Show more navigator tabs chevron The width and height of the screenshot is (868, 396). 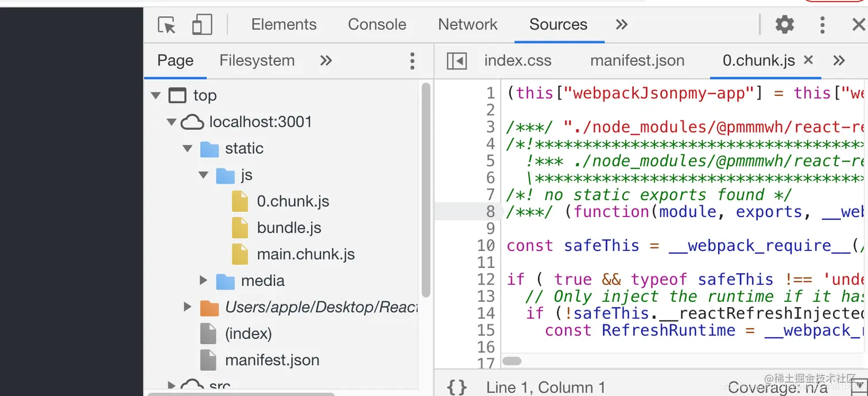click(x=326, y=61)
